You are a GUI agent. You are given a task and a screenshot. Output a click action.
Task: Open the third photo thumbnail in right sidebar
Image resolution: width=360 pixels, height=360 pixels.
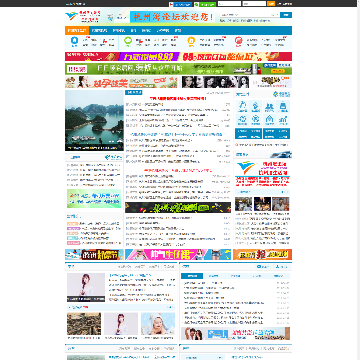pos(281,204)
